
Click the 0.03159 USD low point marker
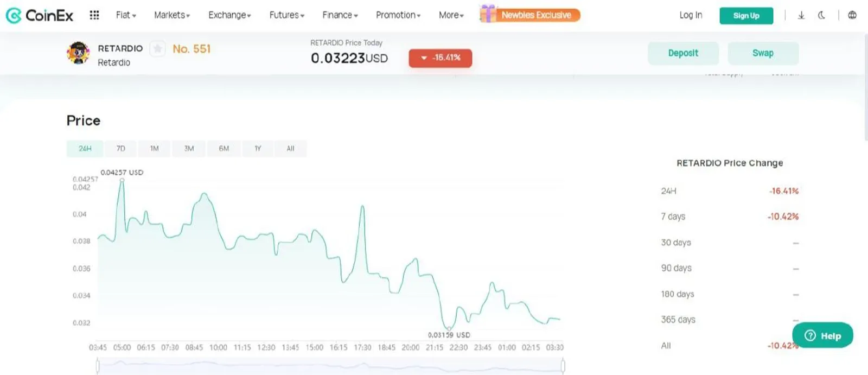(x=449, y=328)
